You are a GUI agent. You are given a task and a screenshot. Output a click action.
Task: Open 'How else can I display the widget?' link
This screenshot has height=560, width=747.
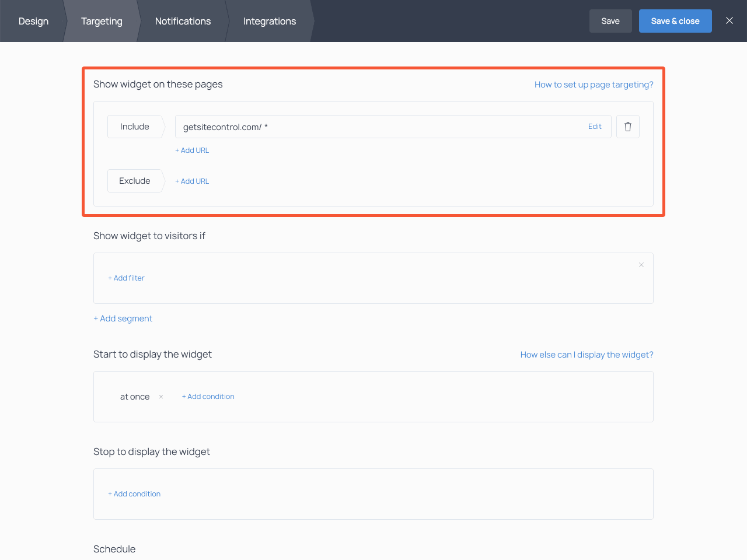click(587, 354)
